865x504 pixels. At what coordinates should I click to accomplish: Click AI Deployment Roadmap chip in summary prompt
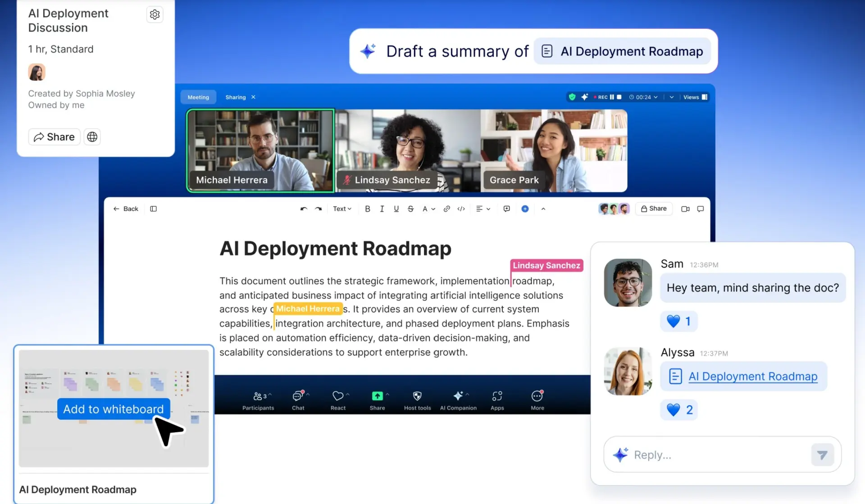tap(622, 51)
